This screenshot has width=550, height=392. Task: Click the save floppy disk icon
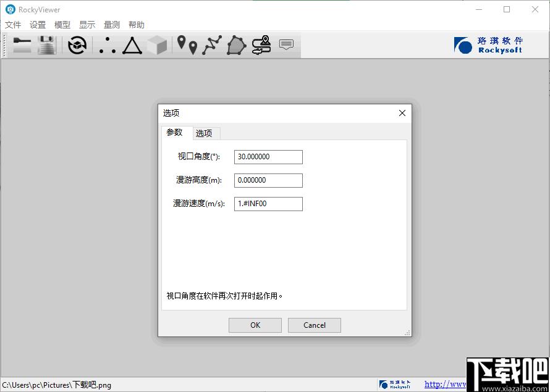click(x=46, y=45)
